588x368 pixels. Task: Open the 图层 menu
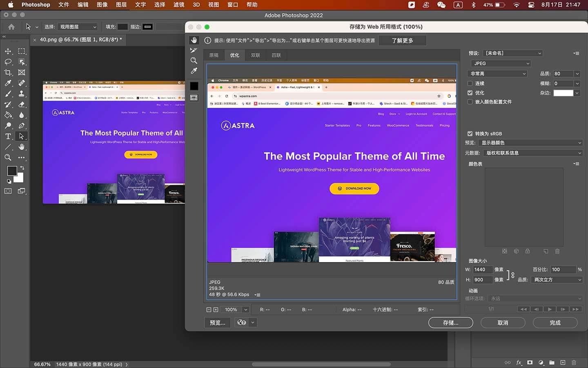(x=121, y=4)
